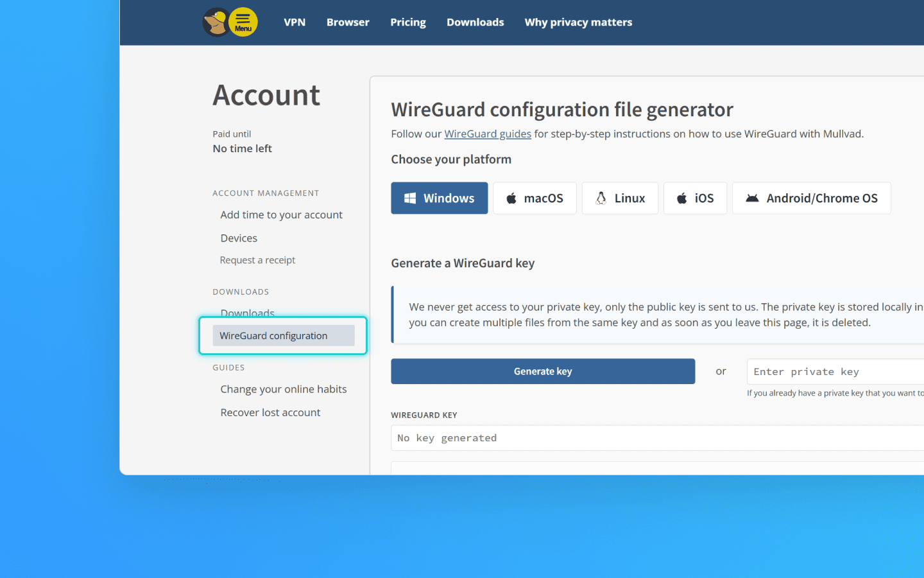Choose Android/Chrome OS platform
Screen dimensions: 924x578
(811, 198)
